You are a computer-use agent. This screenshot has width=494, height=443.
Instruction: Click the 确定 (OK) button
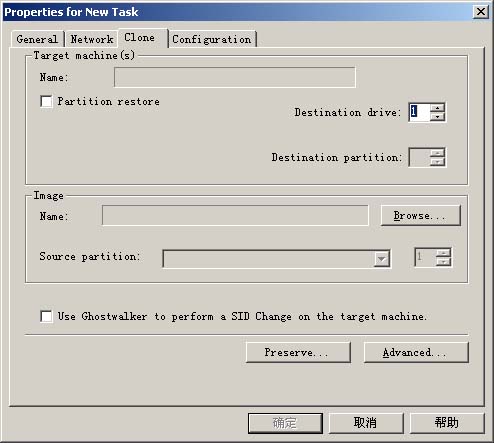point(285,423)
